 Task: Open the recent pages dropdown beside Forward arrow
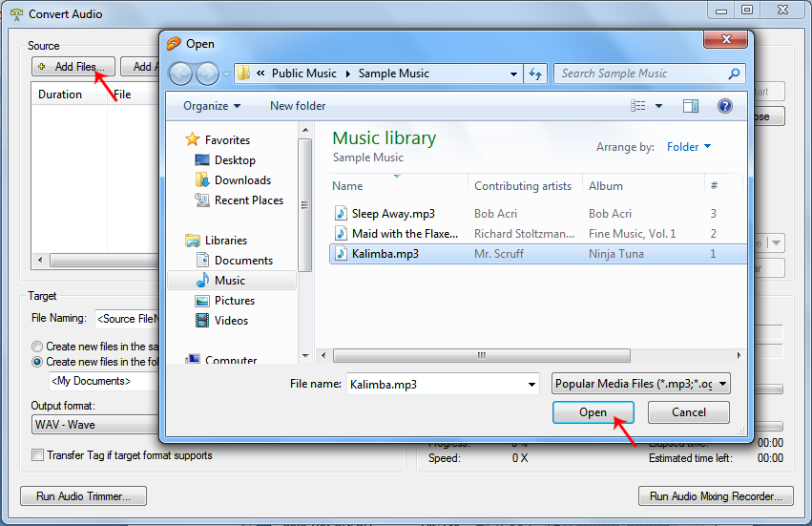click(x=226, y=74)
